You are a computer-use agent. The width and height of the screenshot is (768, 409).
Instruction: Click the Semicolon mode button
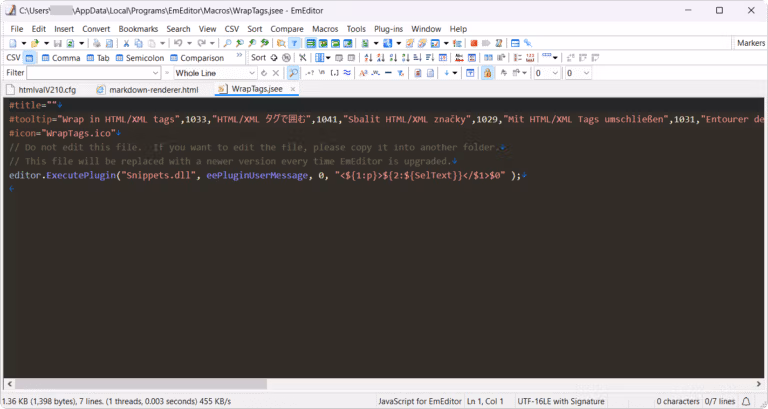click(x=140, y=58)
